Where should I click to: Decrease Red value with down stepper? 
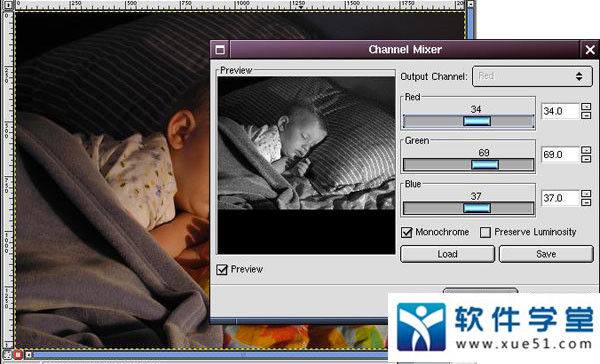click(x=586, y=115)
